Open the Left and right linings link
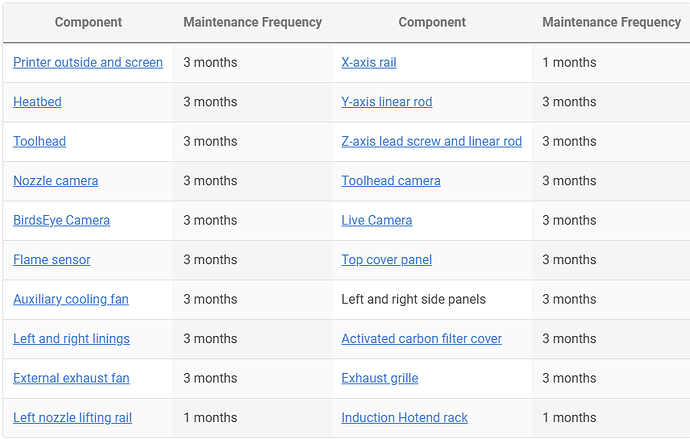Viewport: 690px width, 439px height. [x=71, y=339]
